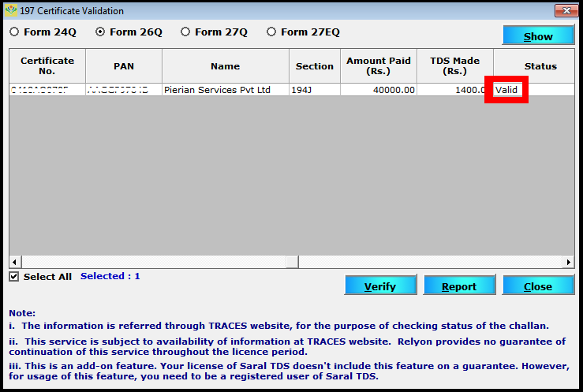
Task: Click the 194J section cell
Action: (315, 90)
